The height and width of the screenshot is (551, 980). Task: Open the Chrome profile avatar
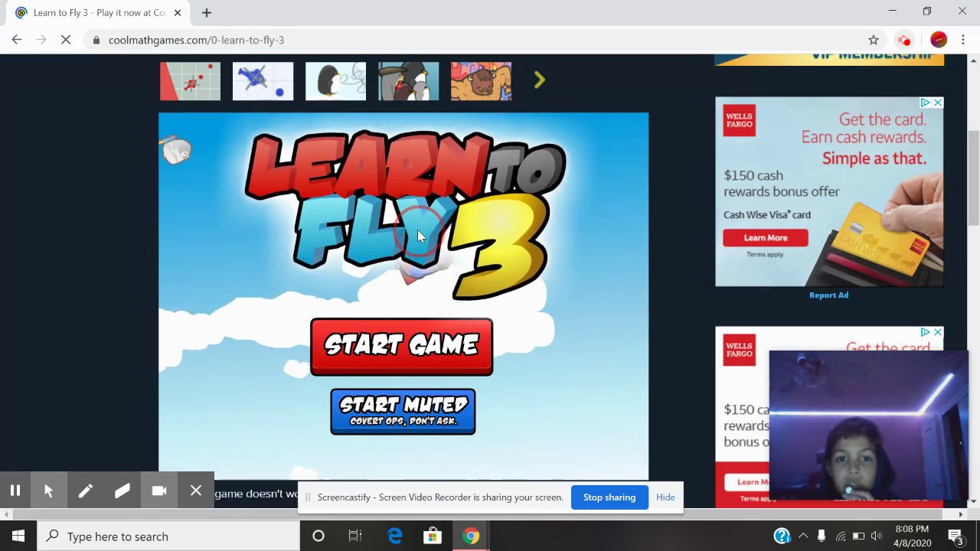pos(939,40)
